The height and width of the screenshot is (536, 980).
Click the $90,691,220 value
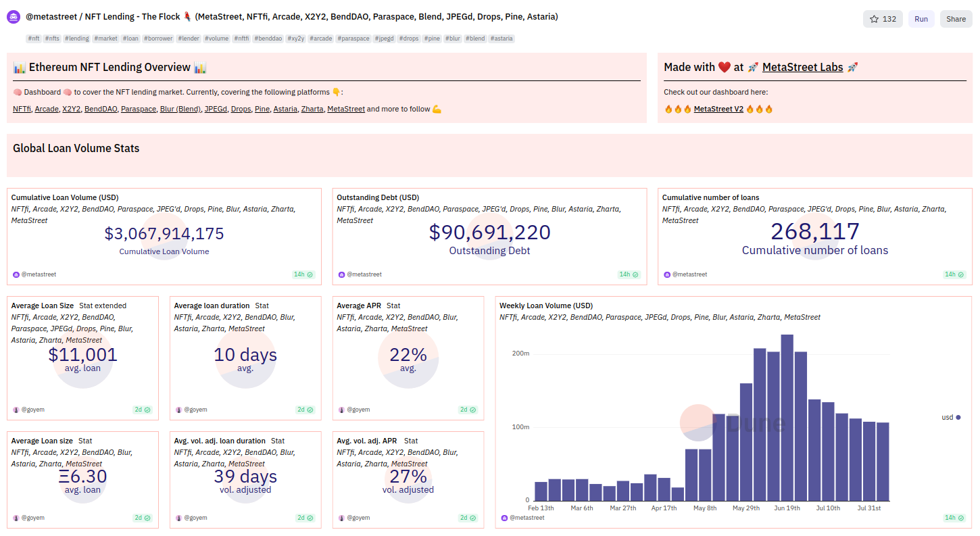coord(490,233)
